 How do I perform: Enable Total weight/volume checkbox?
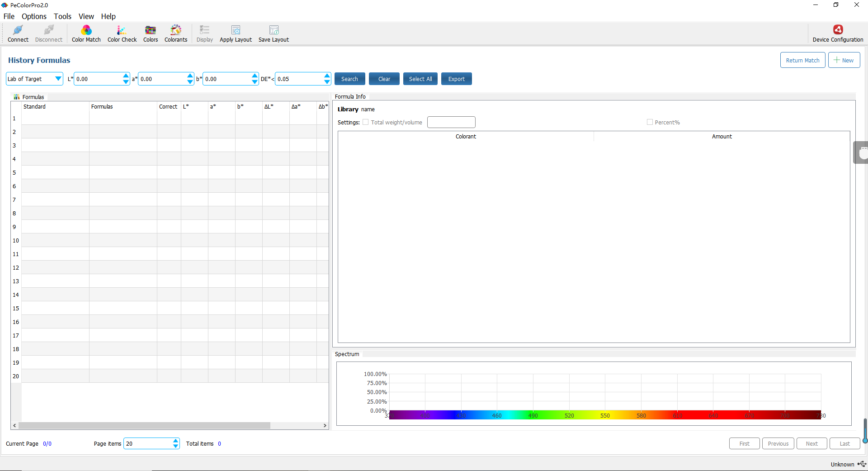366,122
